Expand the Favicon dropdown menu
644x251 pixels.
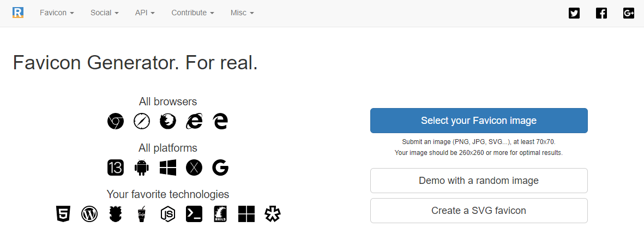coord(57,13)
